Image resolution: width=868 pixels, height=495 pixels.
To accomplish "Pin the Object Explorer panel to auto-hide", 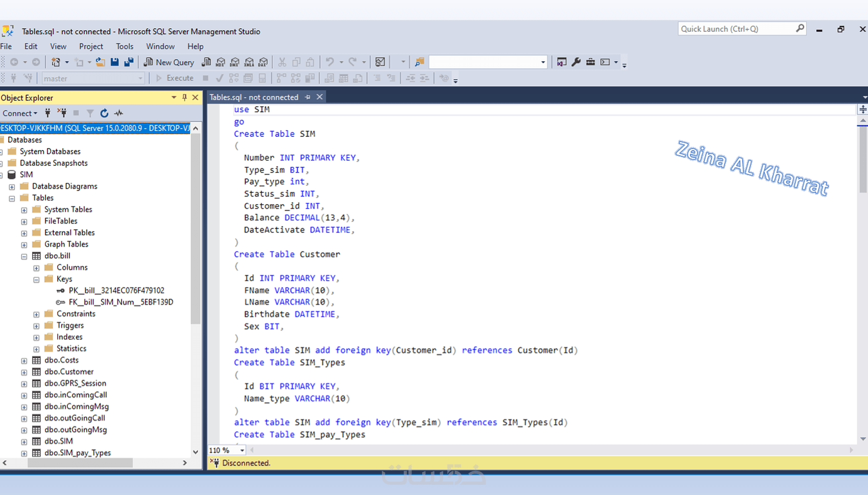I will click(x=184, y=97).
